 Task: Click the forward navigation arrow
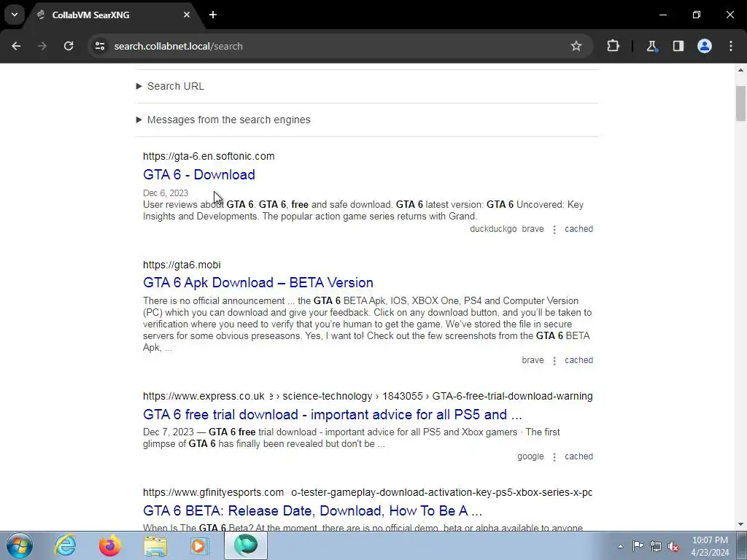tap(42, 46)
